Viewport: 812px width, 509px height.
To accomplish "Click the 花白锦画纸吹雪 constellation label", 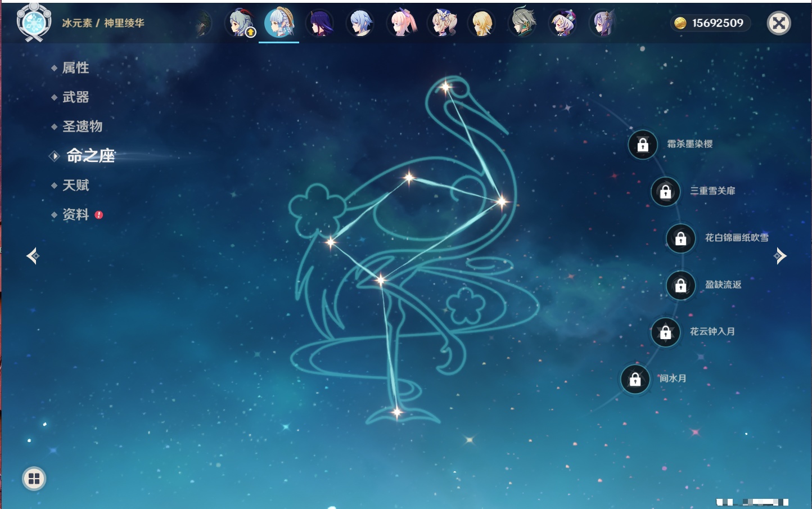I will tap(737, 237).
